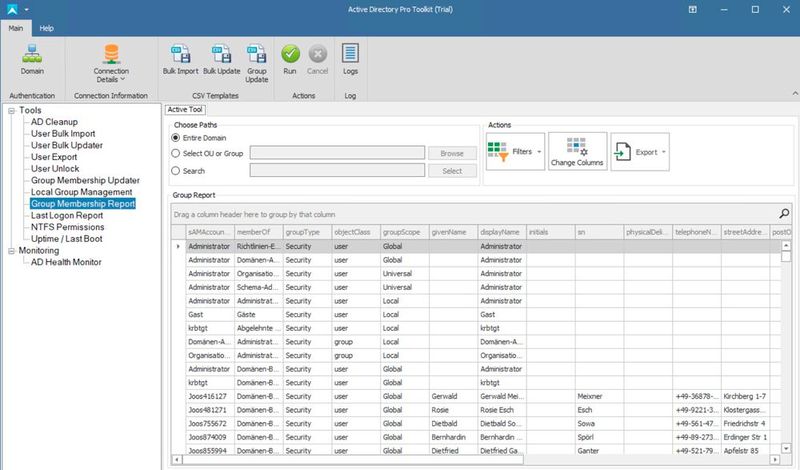Select the Entire Domain radio option
Screen dimensions: 800x470
click(x=176, y=138)
